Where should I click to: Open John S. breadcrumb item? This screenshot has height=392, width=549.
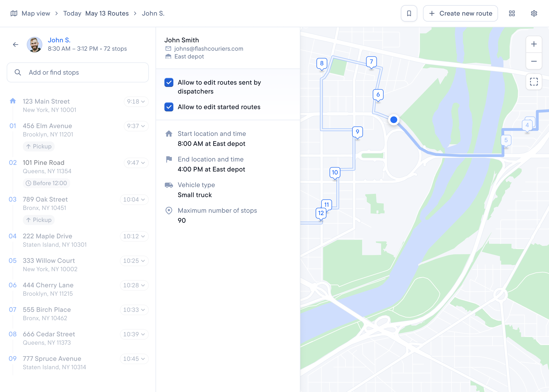coord(153,13)
